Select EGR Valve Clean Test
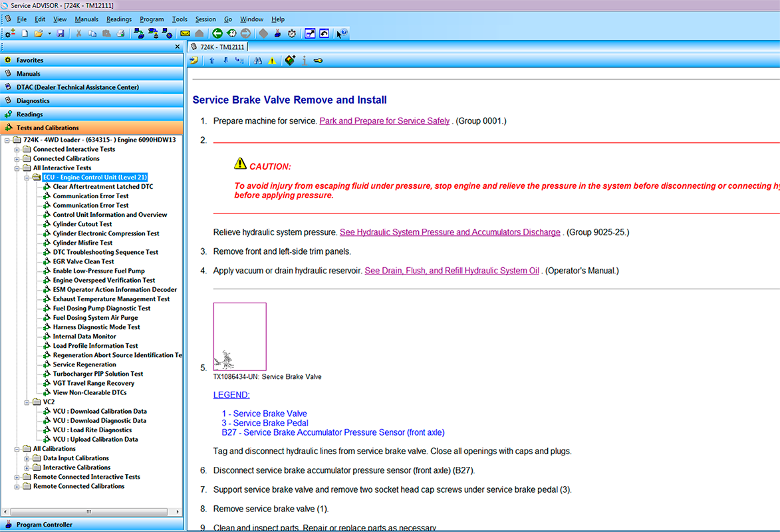780x532 pixels. pyautogui.click(x=83, y=261)
